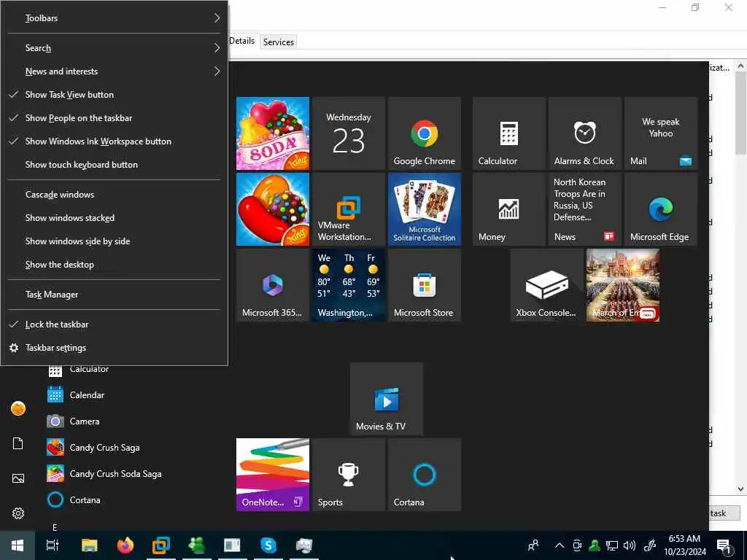Screen dimensions: 747x560
Task: Open the Action Center notifications
Action: click(x=724, y=546)
